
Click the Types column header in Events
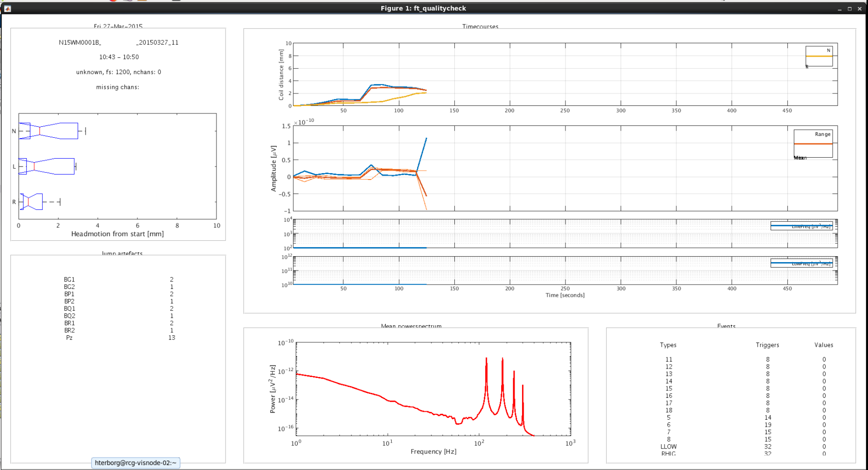tap(668, 345)
